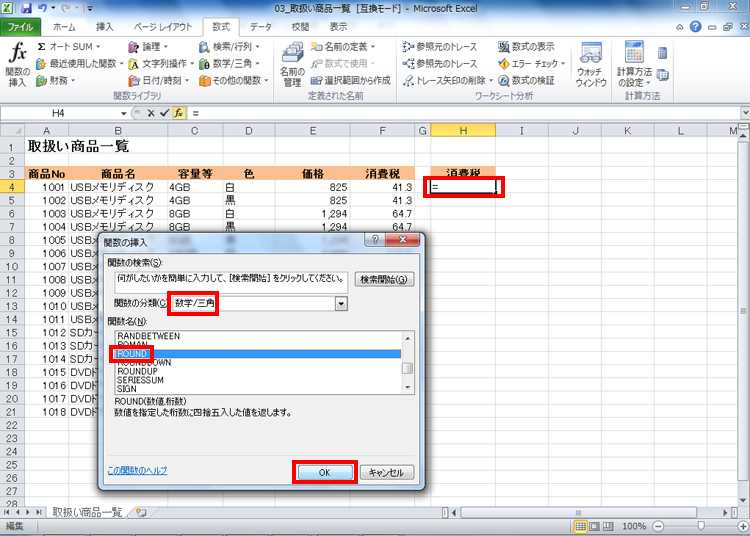This screenshot has height=536, width=750.
Task: Switch to the Page Layout (ページ レイアウト) tab
Action: 163,27
